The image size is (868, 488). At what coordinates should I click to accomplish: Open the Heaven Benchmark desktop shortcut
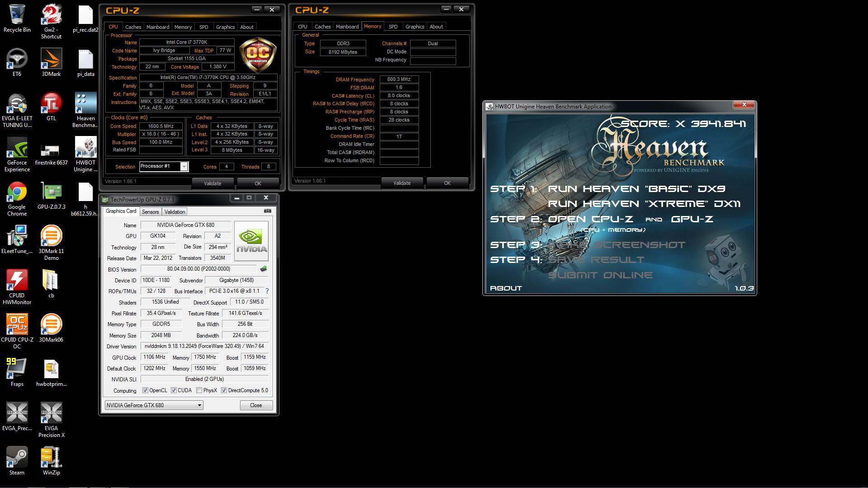[85, 110]
